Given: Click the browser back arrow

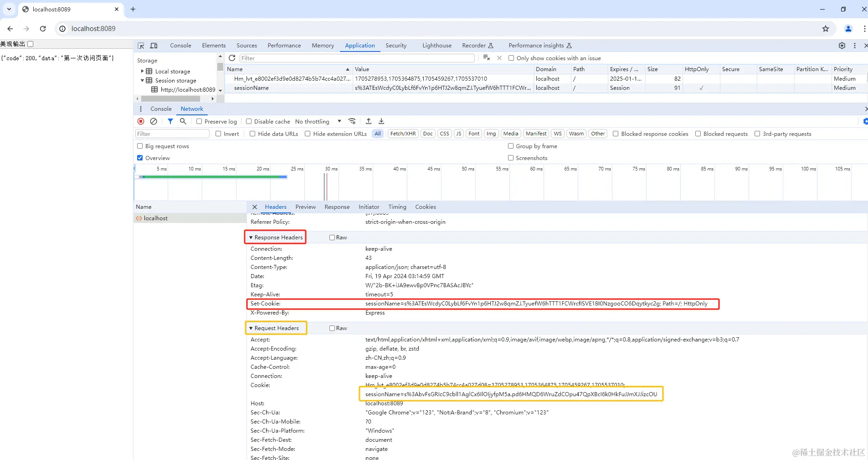Looking at the screenshot, I should tap(10, 29).
